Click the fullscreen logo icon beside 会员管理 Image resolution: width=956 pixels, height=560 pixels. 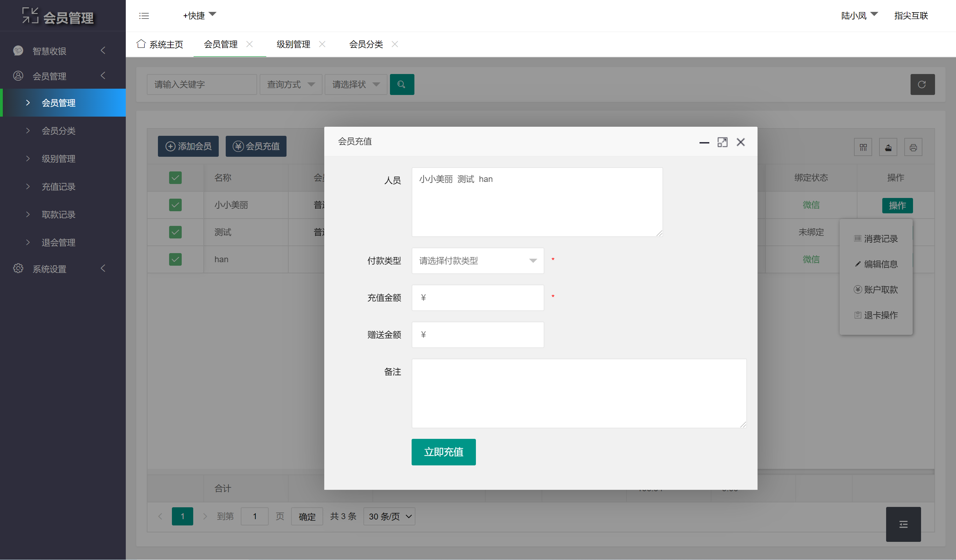point(30,16)
